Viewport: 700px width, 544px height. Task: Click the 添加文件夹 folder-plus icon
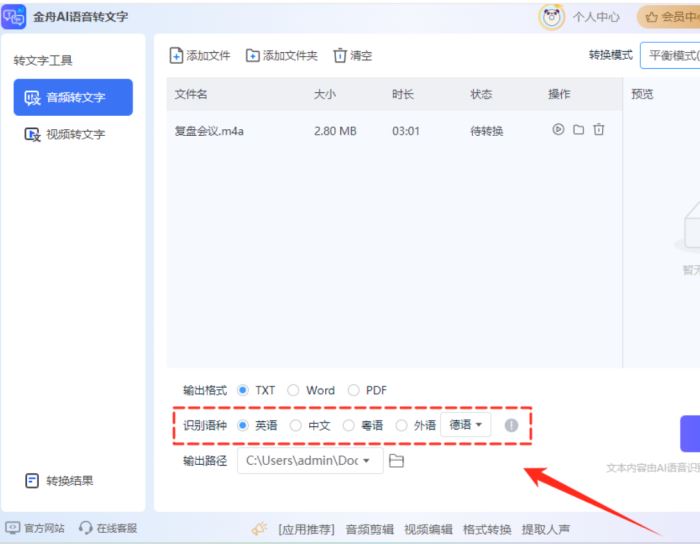(253, 56)
